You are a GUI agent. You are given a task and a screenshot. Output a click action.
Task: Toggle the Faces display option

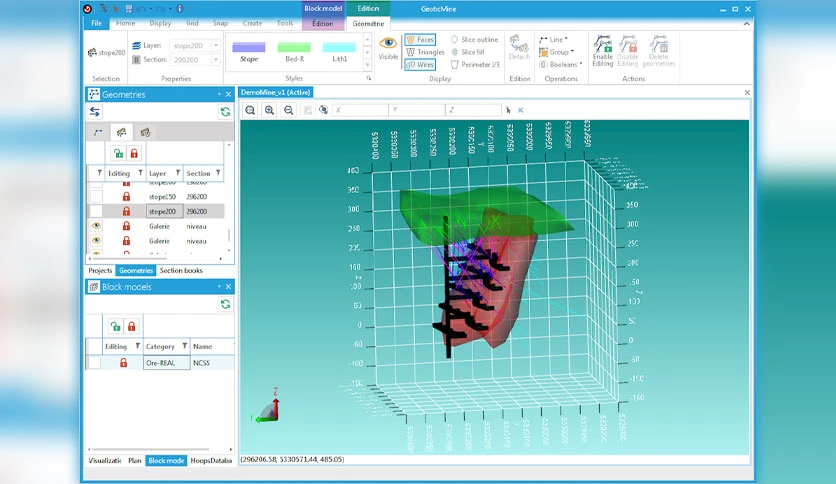coord(420,39)
